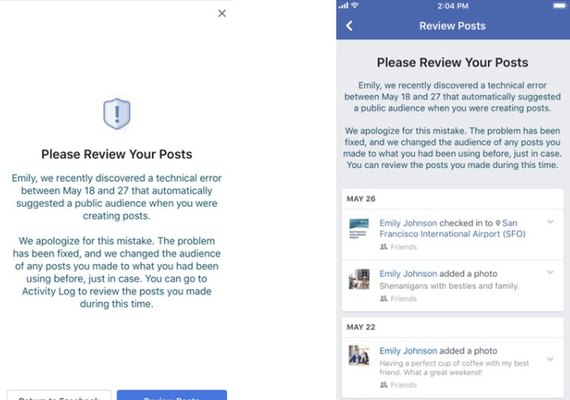Viewport: 570px width, 400px height.
Task: Click the blue Review Posts button in dialog
Action: pos(172,395)
